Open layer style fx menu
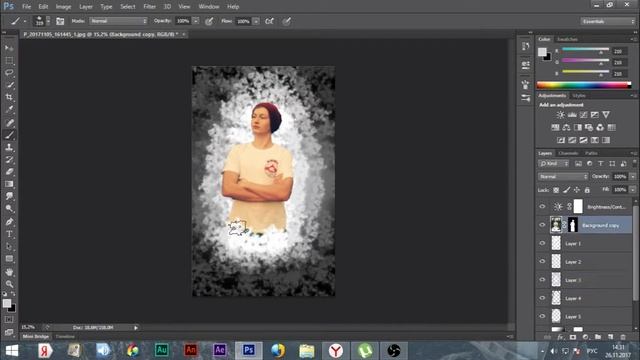This screenshot has width=640, height=360. coord(561,337)
